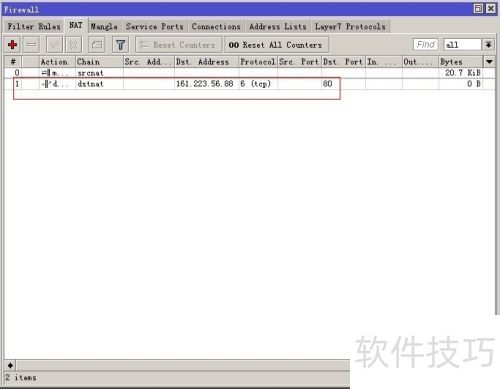Select the 'all' combo box field
The image size is (500, 389).
pyautogui.click(x=463, y=45)
